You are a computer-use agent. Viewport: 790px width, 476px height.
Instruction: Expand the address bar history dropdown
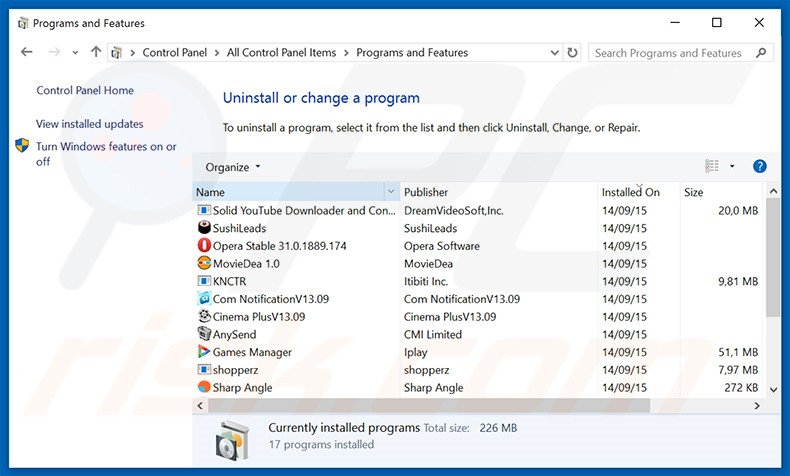point(553,53)
